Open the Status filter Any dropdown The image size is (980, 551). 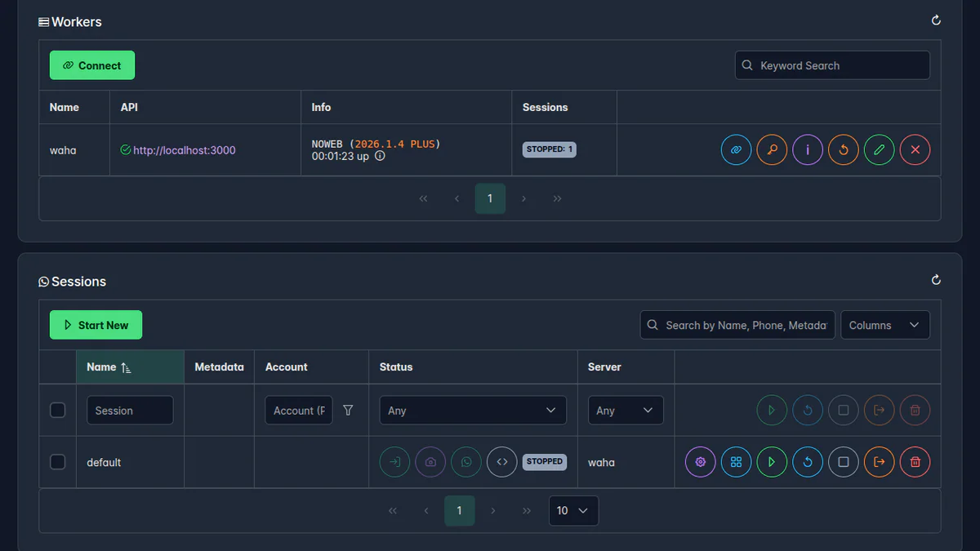click(x=472, y=410)
